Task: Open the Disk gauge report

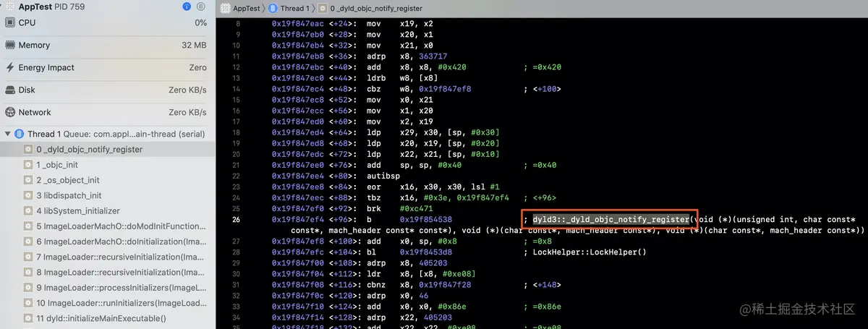Action: click(107, 90)
